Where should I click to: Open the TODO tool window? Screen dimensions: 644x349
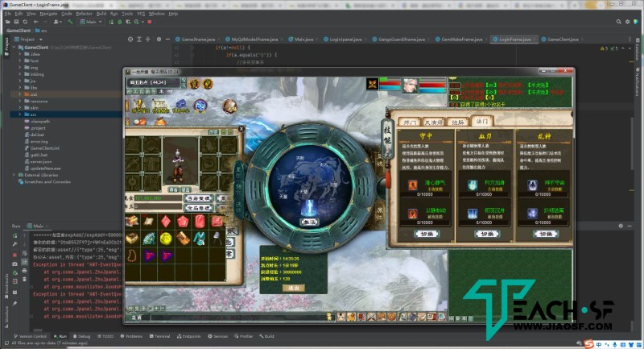105,336
